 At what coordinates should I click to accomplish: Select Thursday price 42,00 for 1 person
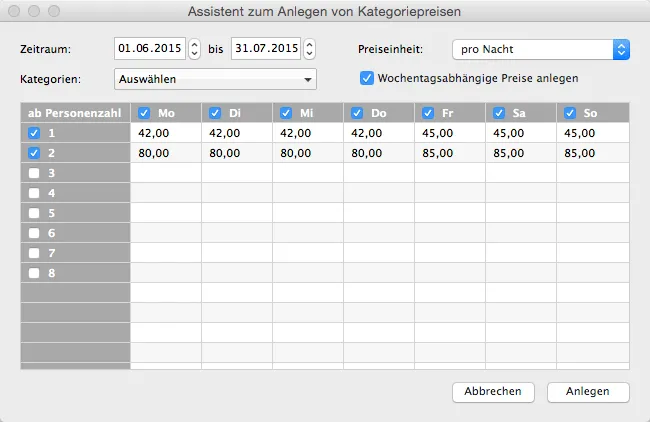coord(379,133)
